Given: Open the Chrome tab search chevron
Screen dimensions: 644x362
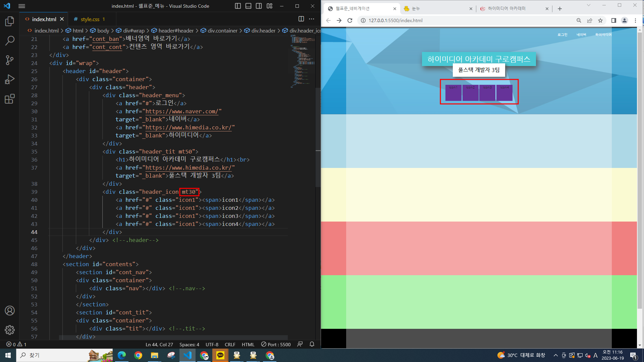Looking at the screenshot, I should click(x=588, y=5).
